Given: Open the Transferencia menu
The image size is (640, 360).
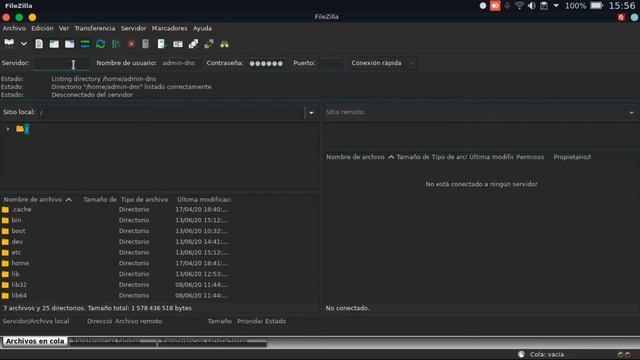Looking at the screenshot, I should tap(95, 28).
